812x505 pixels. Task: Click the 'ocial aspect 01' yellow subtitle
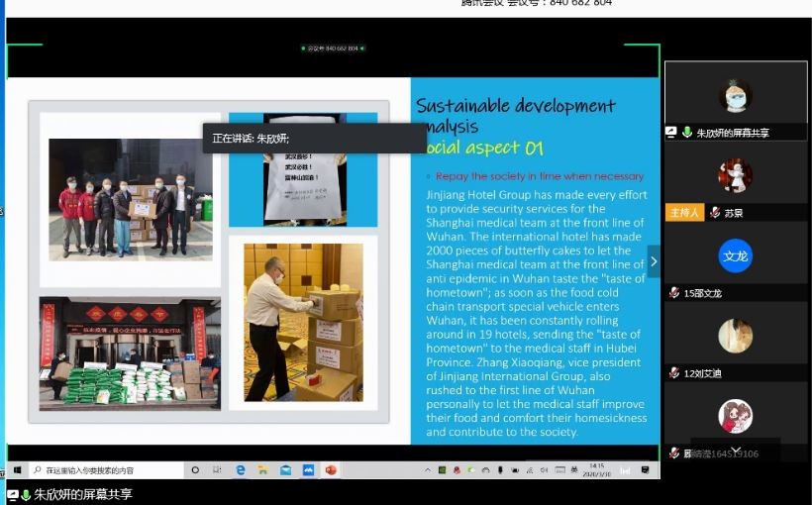[x=484, y=148]
